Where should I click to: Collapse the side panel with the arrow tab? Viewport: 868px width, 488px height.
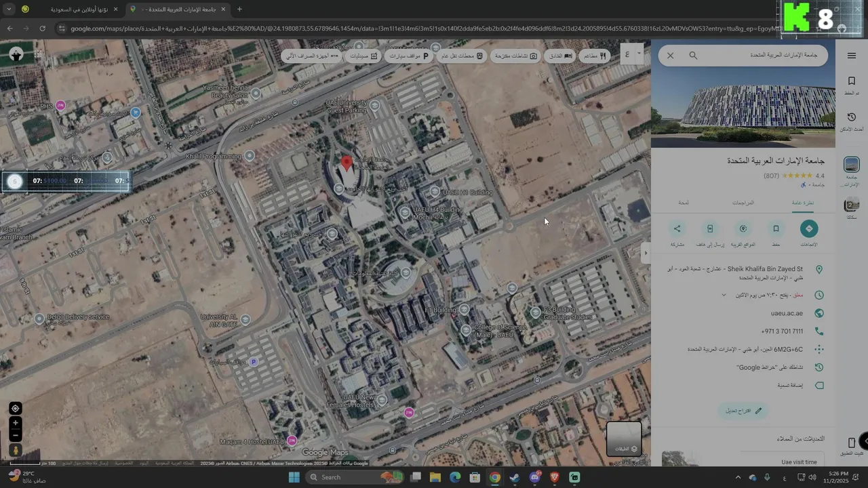646,253
